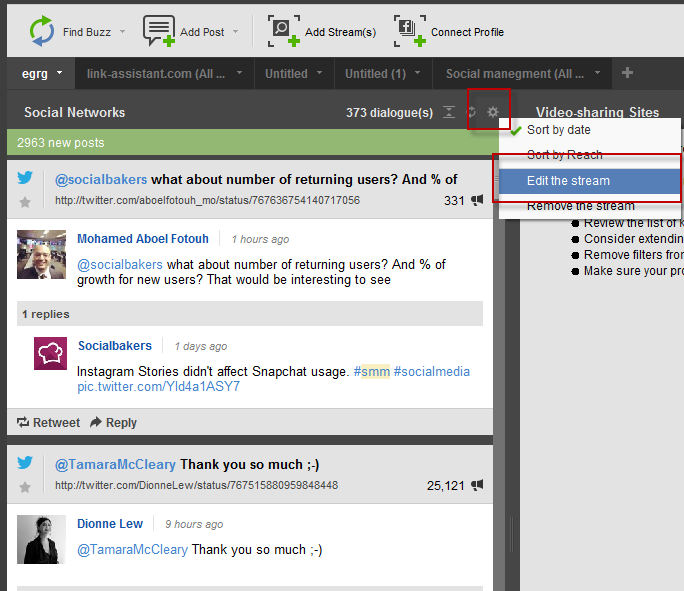Open dropdown arrow on link-assistant.com tab
This screenshot has height=591, width=684.
point(239,72)
